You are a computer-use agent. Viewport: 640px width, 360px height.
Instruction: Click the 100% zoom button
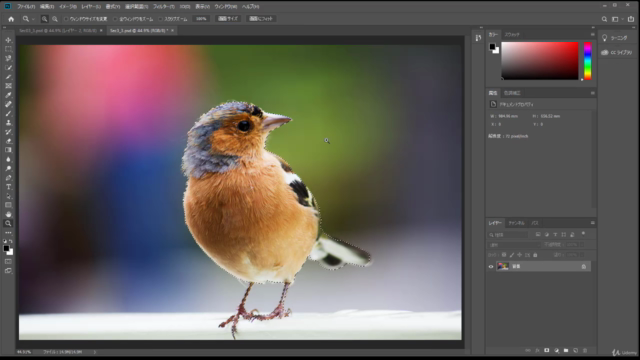point(201,19)
